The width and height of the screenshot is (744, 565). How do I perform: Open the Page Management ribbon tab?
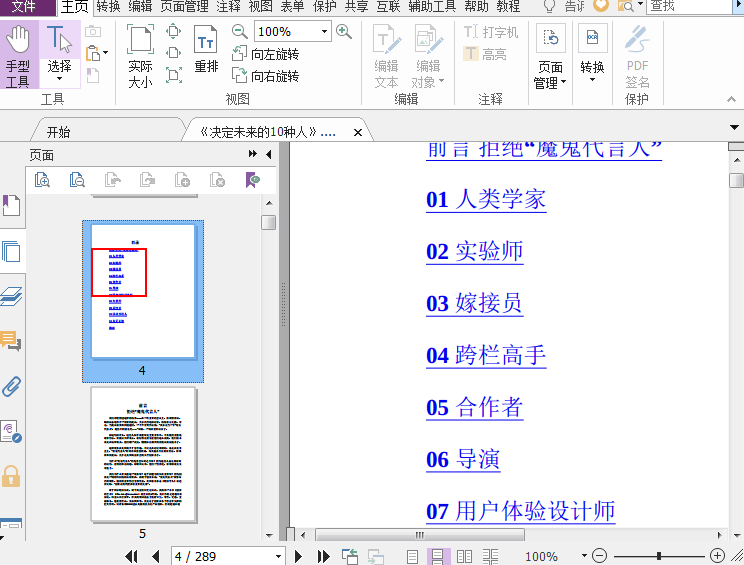pos(185,6)
